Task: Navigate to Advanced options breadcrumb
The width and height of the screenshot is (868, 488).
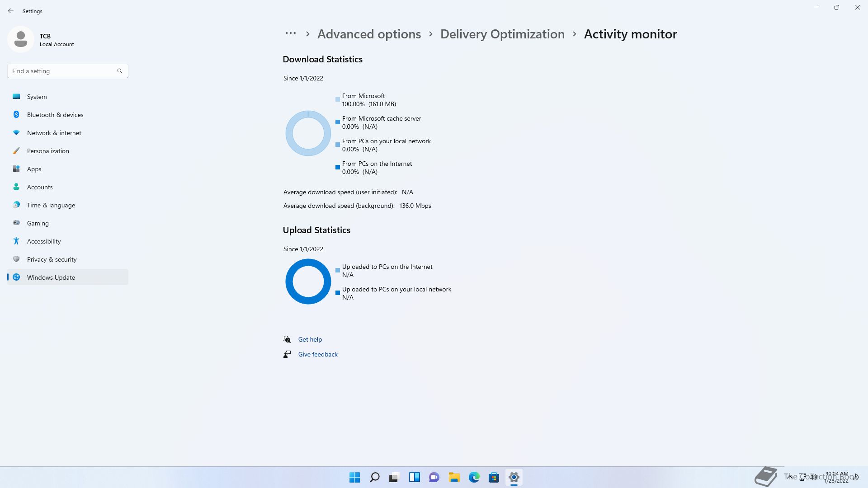Action: tap(369, 34)
